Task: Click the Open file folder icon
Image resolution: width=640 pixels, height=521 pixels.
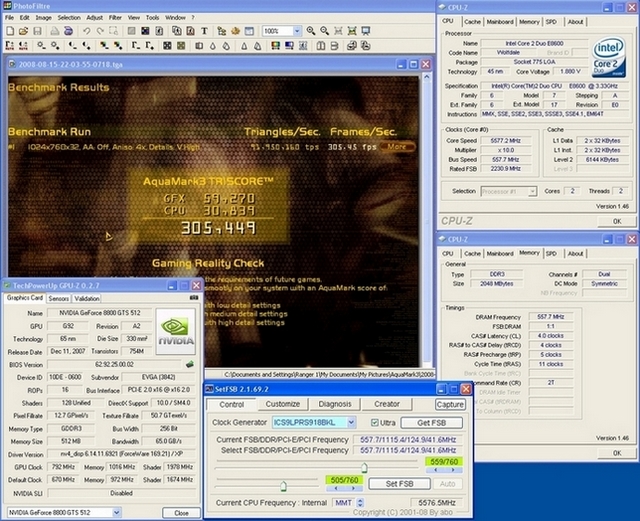Action: point(24,31)
